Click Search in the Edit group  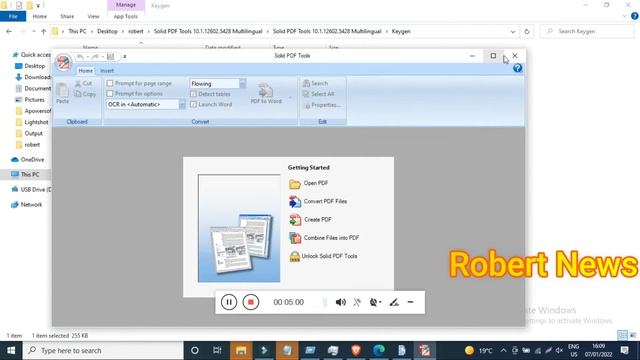tap(315, 83)
